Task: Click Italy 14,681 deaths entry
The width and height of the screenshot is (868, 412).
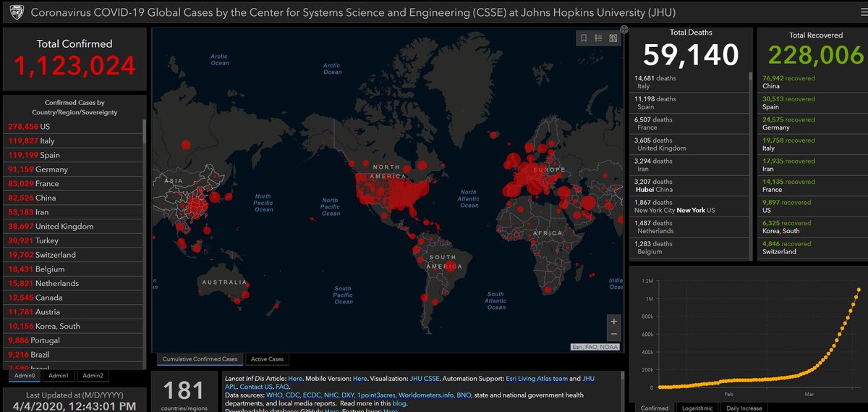Action: click(690, 82)
